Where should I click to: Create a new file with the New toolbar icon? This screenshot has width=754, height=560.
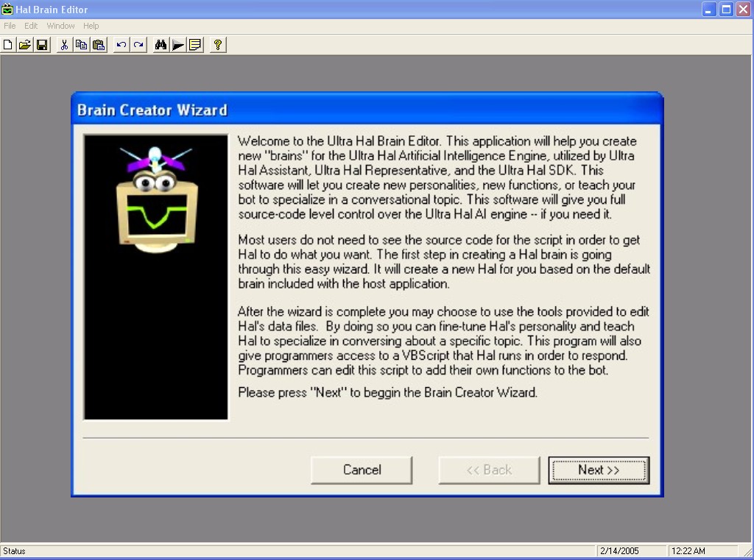pyautogui.click(x=7, y=45)
